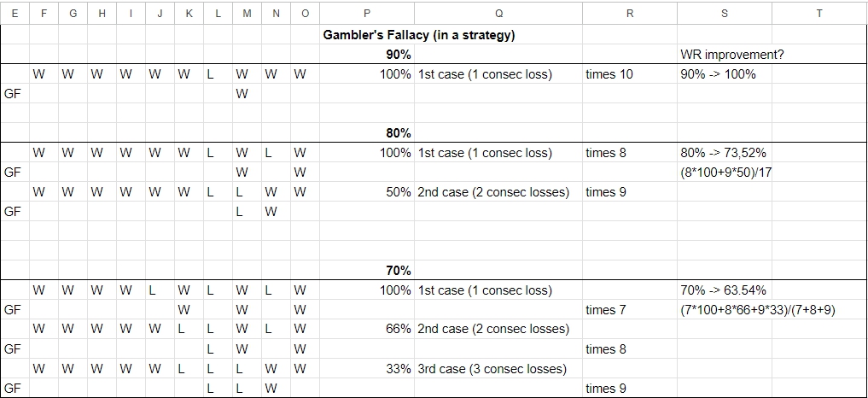Click the column T header
Viewport: 868px width, 398px height.
click(818, 14)
